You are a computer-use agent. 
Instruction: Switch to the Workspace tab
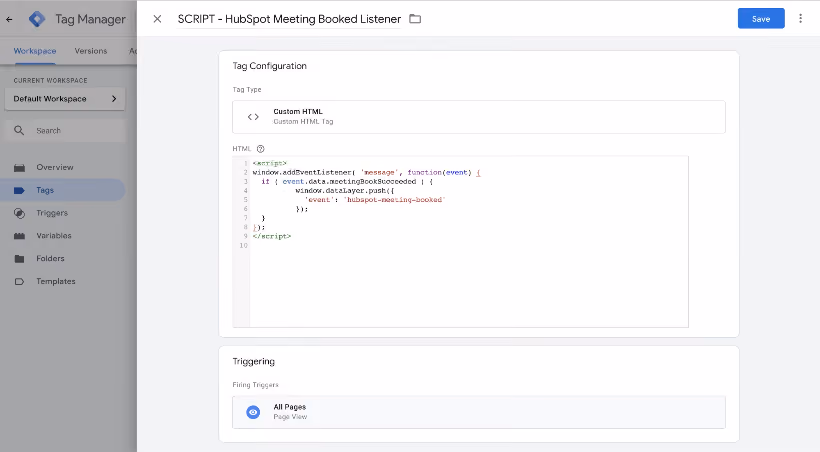(x=35, y=51)
